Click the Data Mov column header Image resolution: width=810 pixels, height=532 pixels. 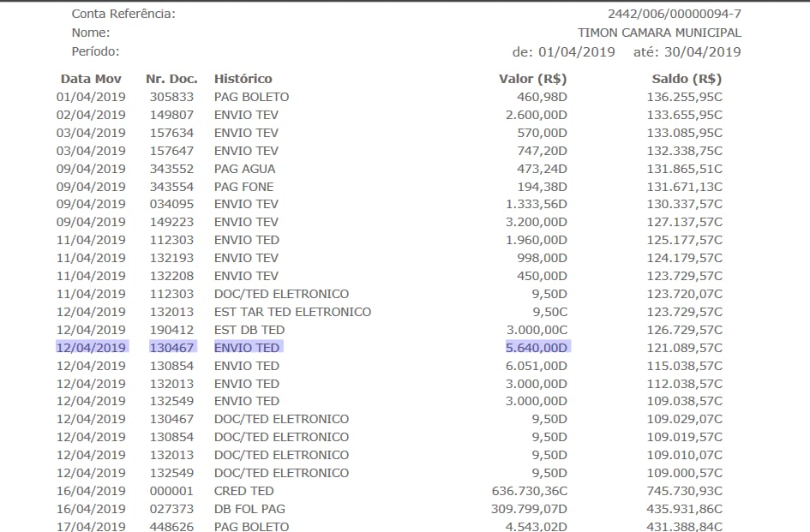point(91,79)
